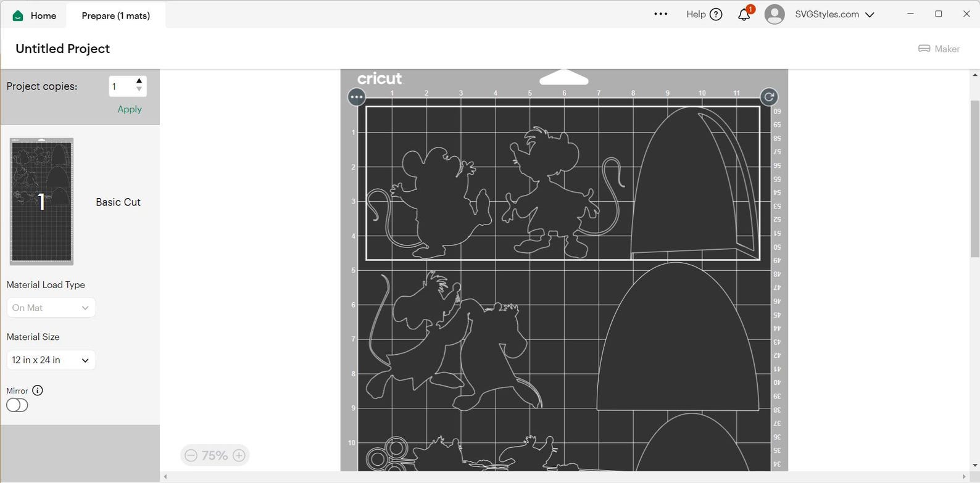Open the Material Size dropdown
This screenshot has width=980, height=483.
click(51, 360)
